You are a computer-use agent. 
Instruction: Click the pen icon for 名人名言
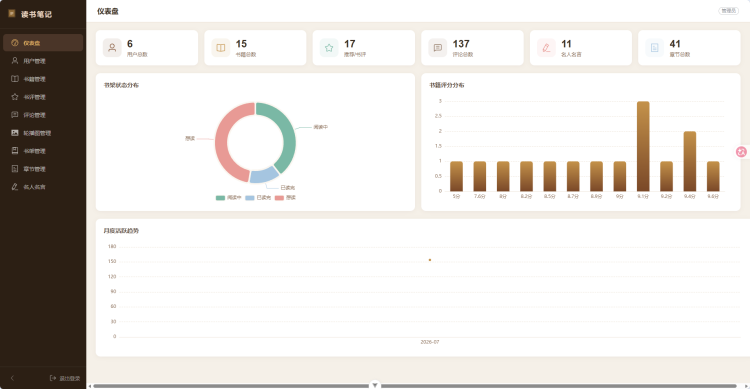pos(15,187)
